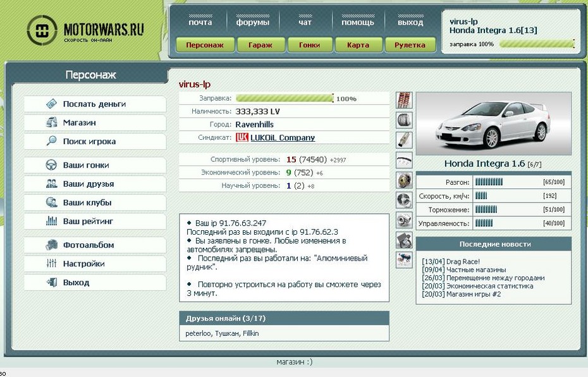Switch to the Карта tab
Screen dimensions: 588x377
358,45
